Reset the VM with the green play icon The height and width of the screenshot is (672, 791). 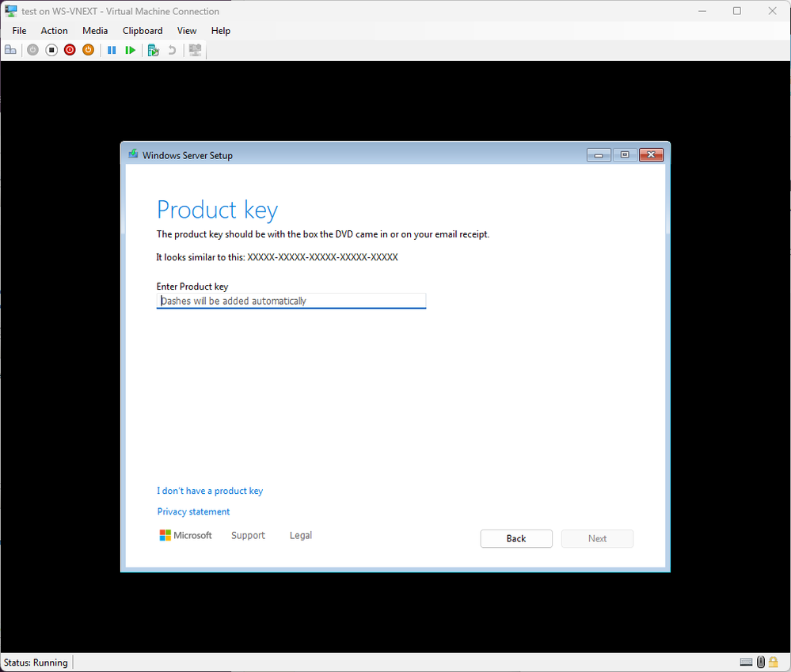130,50
